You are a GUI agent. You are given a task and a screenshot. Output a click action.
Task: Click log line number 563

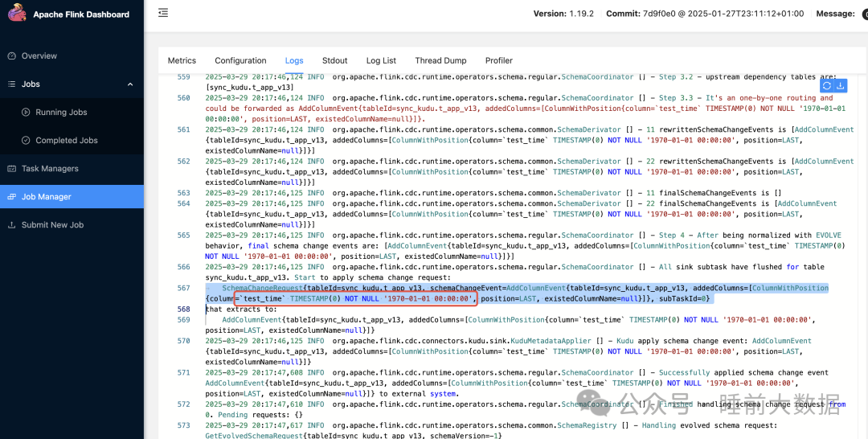tap(183, 193)
